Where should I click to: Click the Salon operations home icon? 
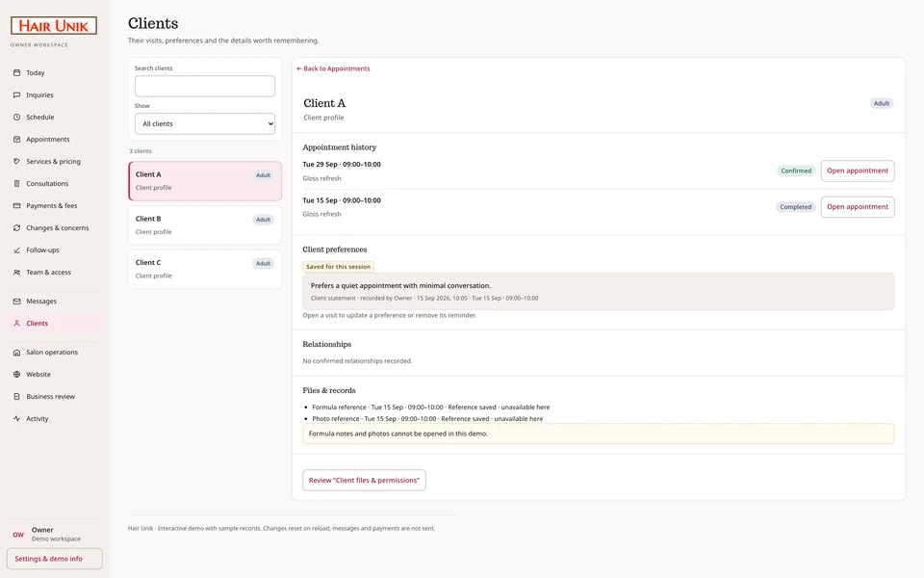tap(16, 353)
